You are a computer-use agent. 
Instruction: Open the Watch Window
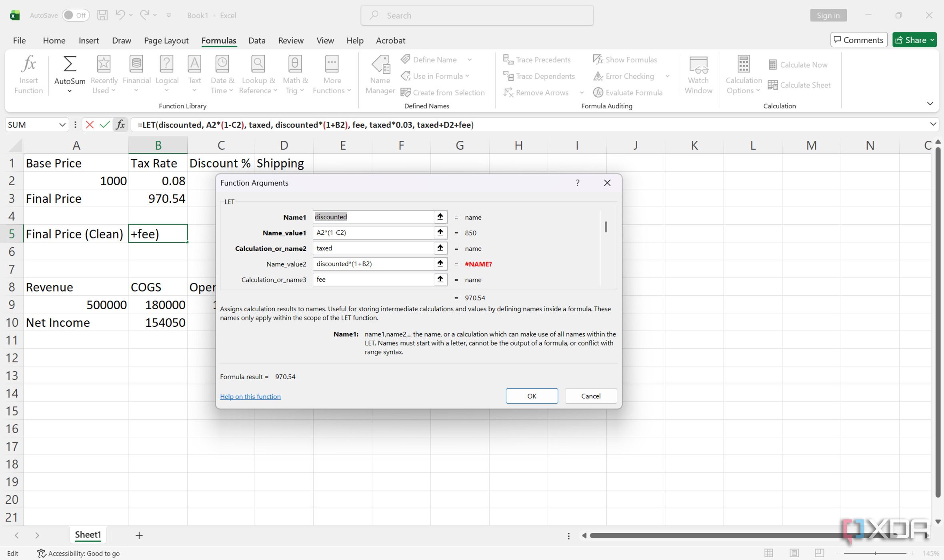click(x=698, y=75)
